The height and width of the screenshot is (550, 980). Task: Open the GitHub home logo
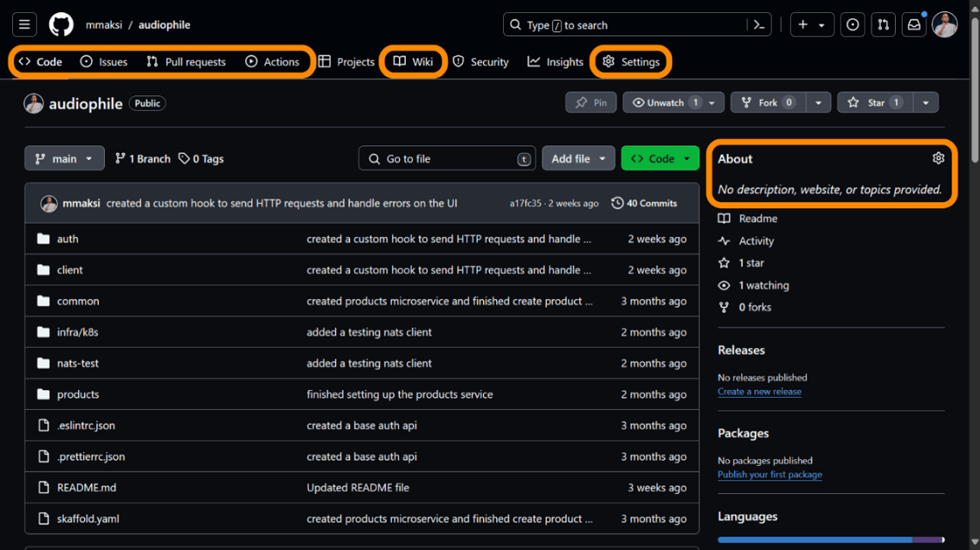click(58, 24)
